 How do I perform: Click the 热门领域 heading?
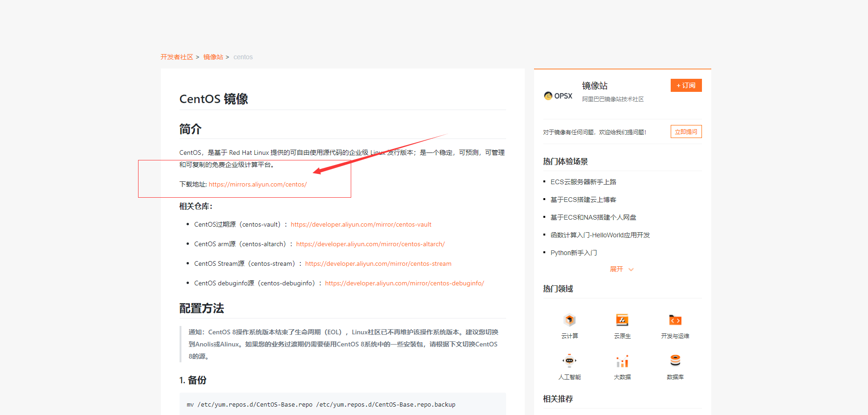coord(558,289)
